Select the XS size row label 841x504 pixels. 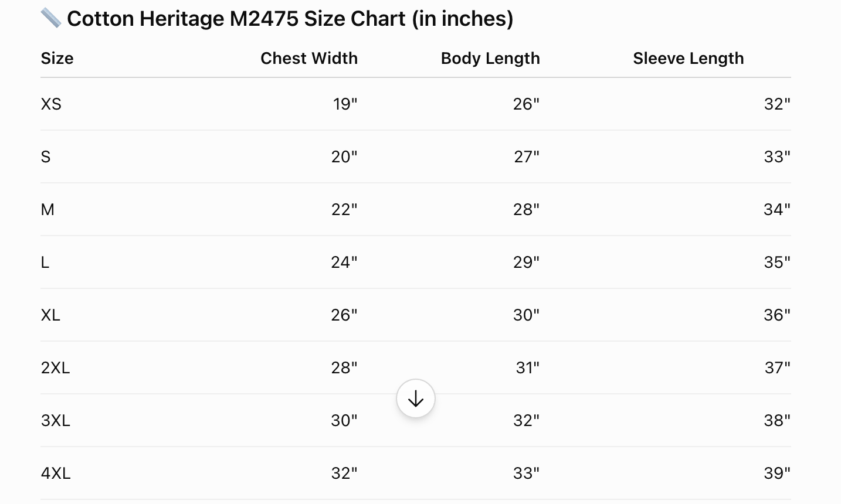coord(51,104)
